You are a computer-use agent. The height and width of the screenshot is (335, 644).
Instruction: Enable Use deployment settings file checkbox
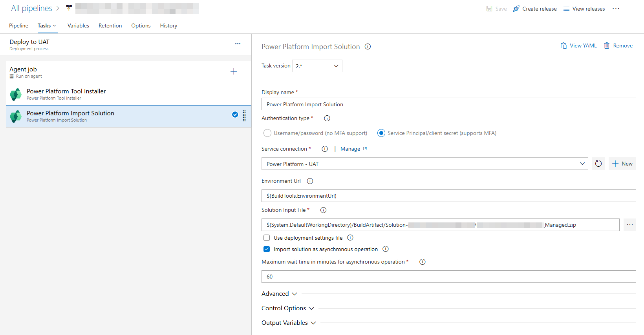pyautogui.click(x=267, y=238)
